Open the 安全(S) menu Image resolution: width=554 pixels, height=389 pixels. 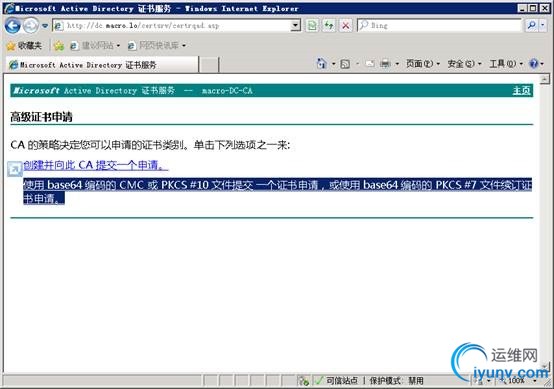pos(464,64)
